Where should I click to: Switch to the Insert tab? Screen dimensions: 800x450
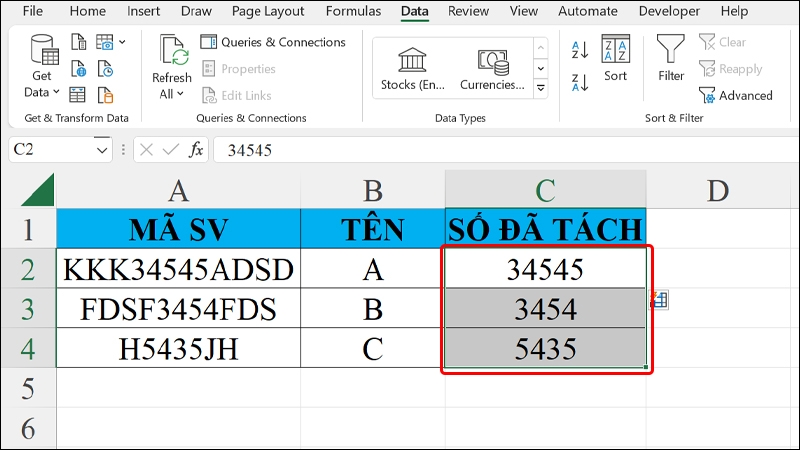(143, 11)
